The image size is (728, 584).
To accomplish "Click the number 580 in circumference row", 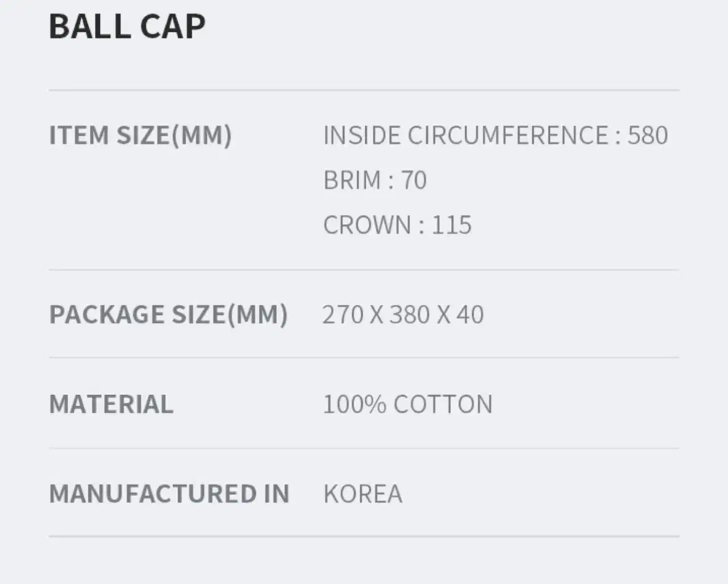I will coord(648,135).
